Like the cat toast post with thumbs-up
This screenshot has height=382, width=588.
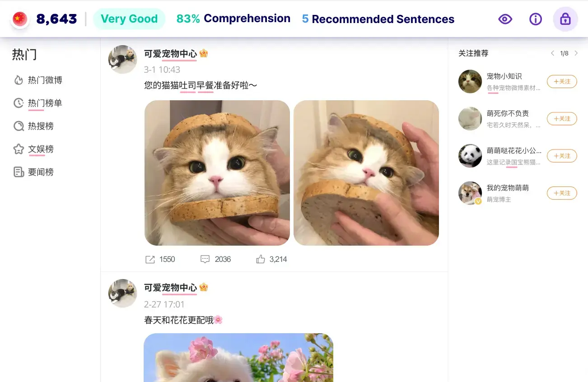click(261, 259)
